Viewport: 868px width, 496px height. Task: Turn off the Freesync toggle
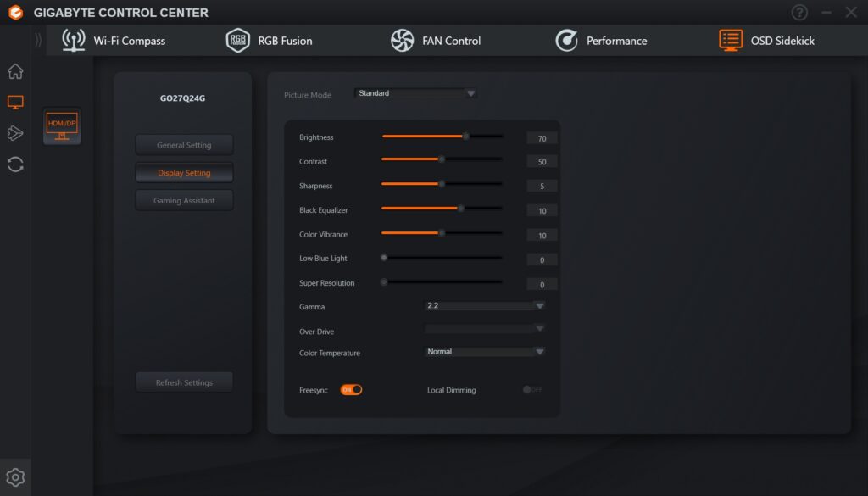click(351, 390)
